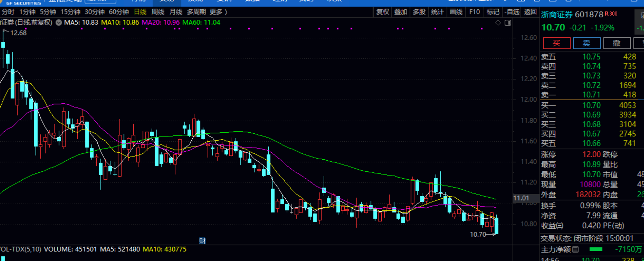Activate the 画线 drawing tool
644x261 pixels.
pyautogui.click(x=456, y=12)
